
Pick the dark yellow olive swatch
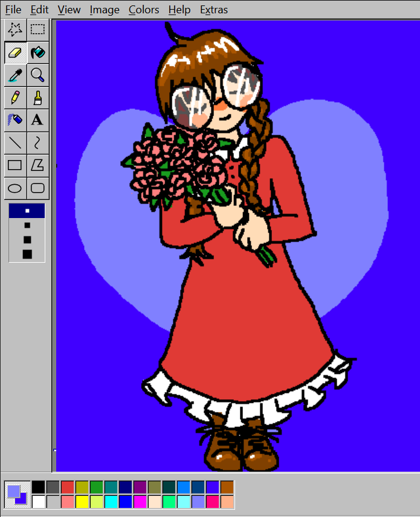pos(82,487)
